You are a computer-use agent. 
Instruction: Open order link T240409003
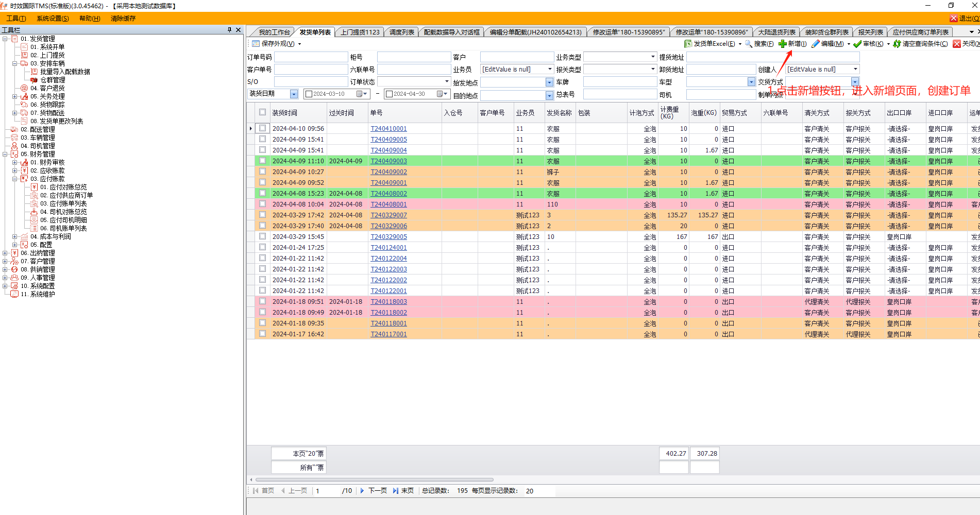coord(388,161)
